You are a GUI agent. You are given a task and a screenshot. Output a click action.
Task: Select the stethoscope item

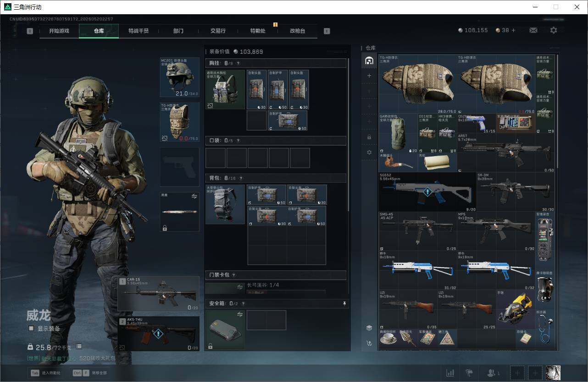[545, 329]
